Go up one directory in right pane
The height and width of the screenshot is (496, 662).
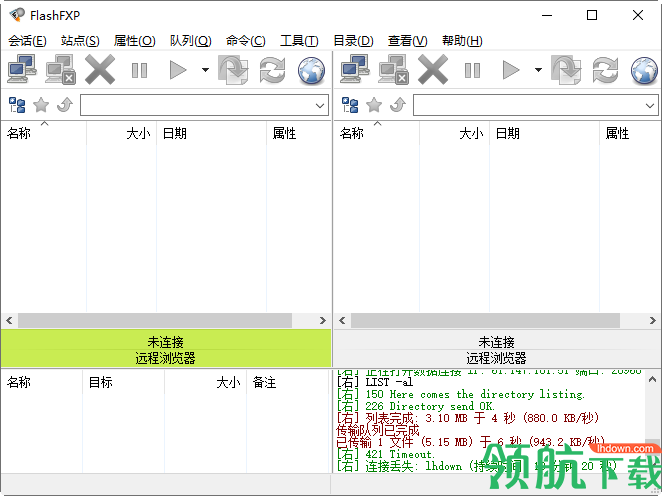[x=398, y=105]
